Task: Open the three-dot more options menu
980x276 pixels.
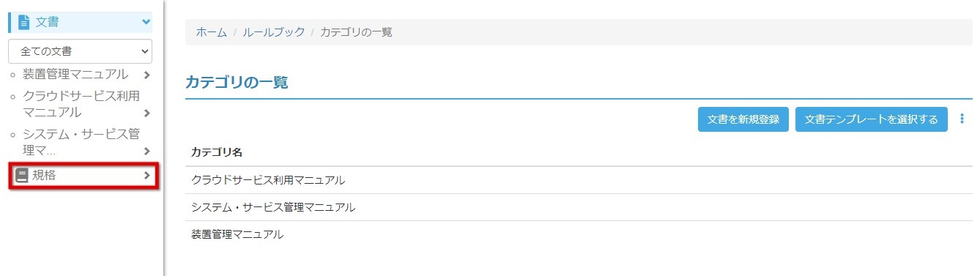Action: (x=962, y=119)
